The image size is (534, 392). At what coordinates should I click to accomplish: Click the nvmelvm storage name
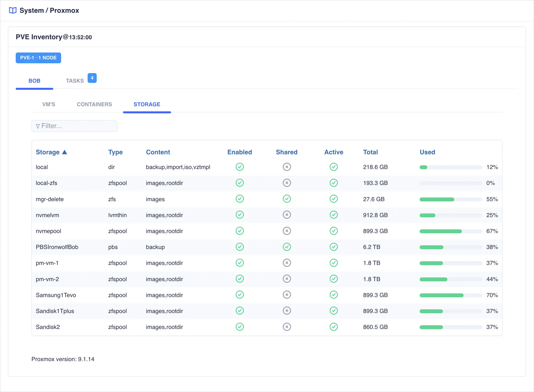click(47, 215)
